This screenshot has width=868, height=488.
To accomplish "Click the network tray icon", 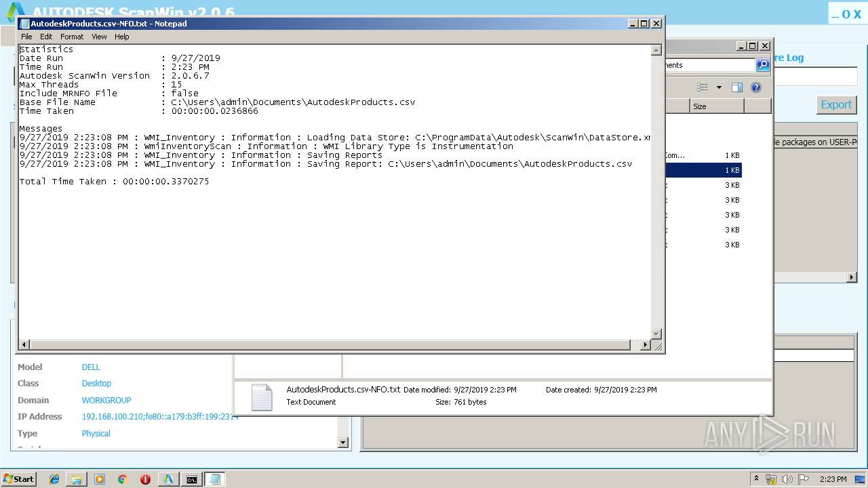I will [771, 479].
